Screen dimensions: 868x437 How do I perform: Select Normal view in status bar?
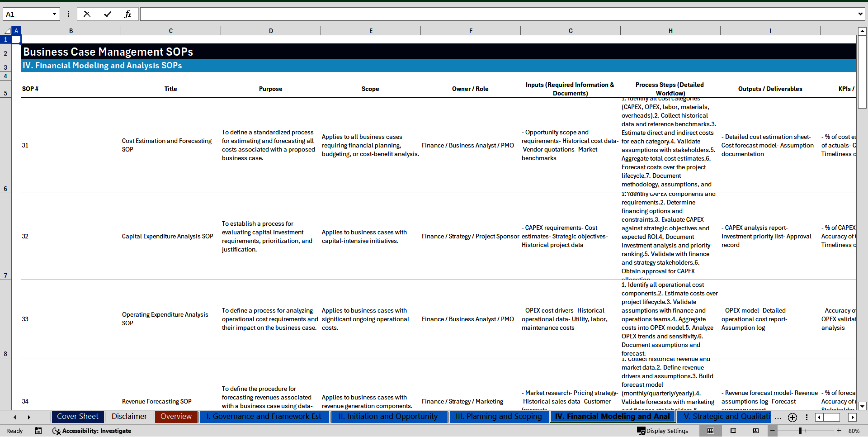click(x=710, y=431)
